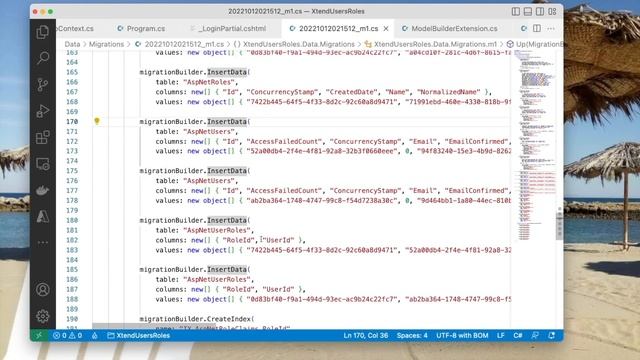Open the Docker view in the activity bar

42,190
